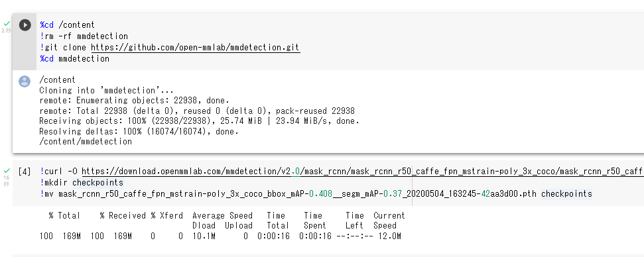This screenshot has width=644, height=257.
Task: Click the 2秒 execution time label
Action: pos(7,30)
